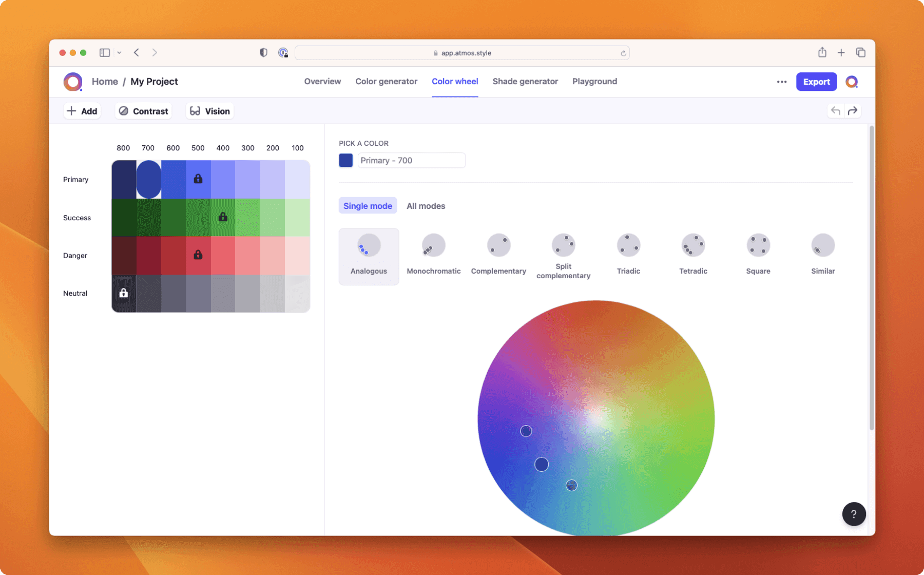The image size is (924, 575).
Task: Select the Complementary harmony mode
Action: click(x=498, y=252)
